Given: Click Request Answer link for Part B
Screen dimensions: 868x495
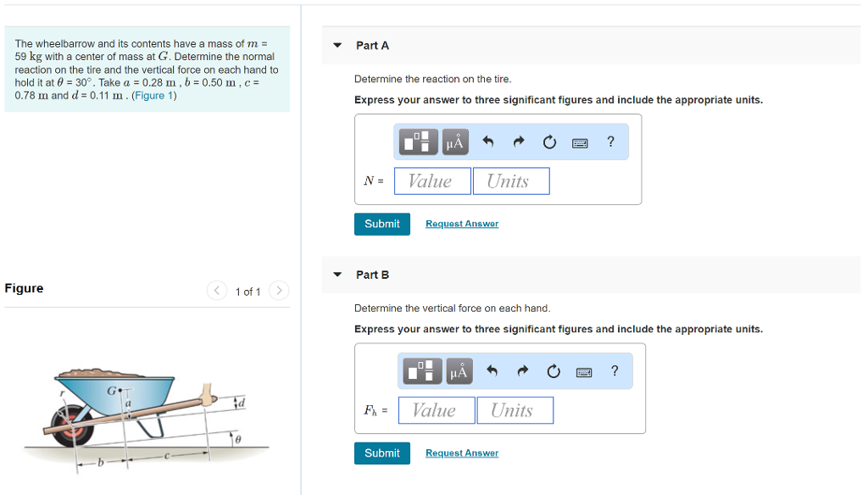Looking at the screenshot, I should tap(462, 453).
